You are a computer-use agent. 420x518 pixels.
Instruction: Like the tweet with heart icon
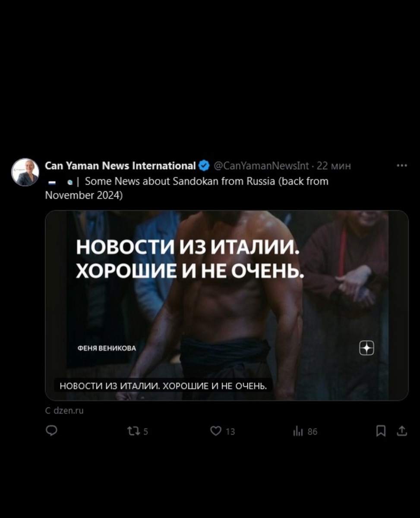(222, 431)
